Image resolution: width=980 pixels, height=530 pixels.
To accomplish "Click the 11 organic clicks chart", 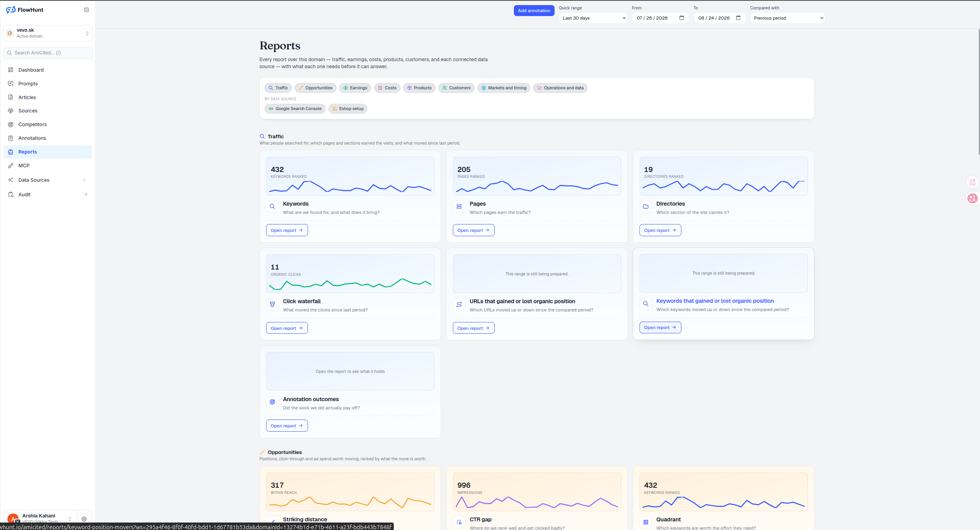I will (350, 273).
